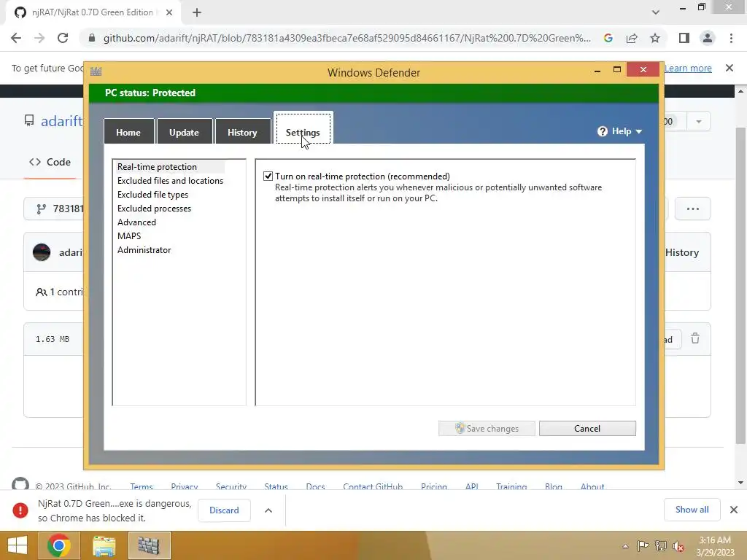Choose Excluded file types setting
Image resolution: width=747 pixels, height=560 pixels.
coord(153,194)
